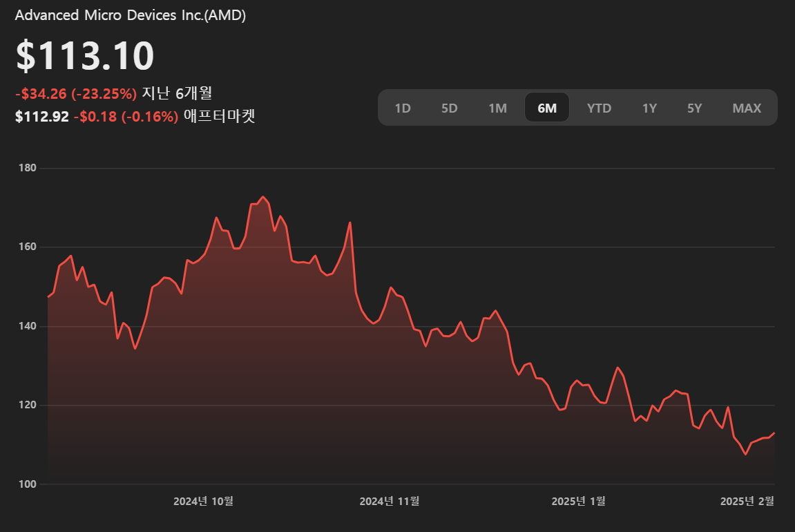Click the $113.10 current price
Screen dimensions: 795x532
coord(85,55)
